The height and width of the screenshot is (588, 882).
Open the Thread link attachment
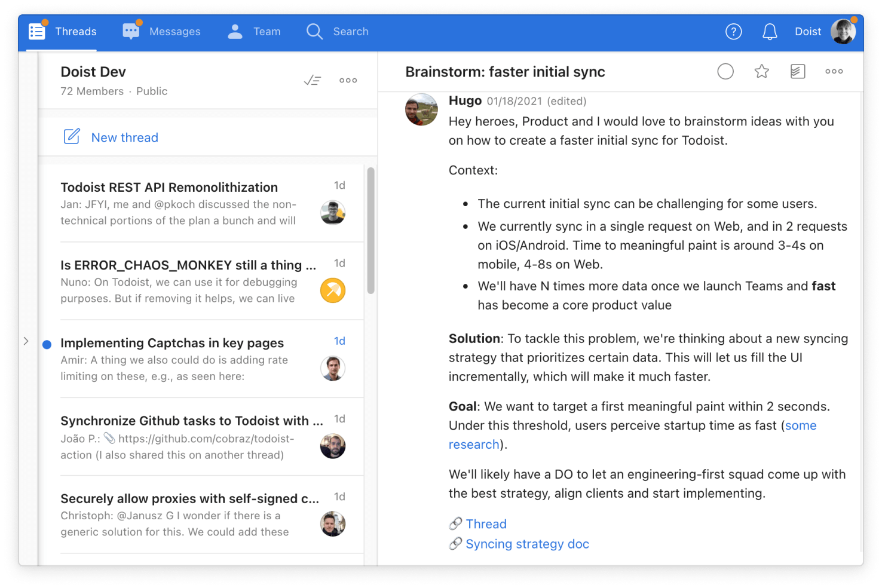[486, 524]
